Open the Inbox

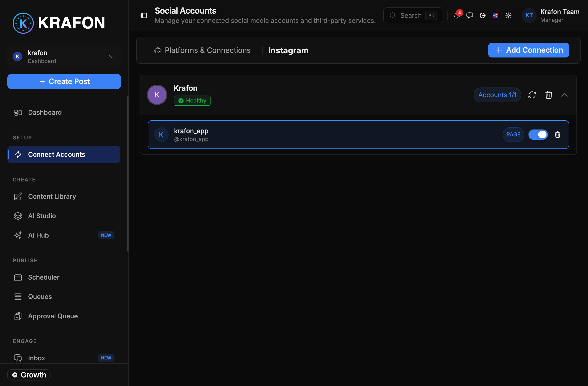pos(64,358)
